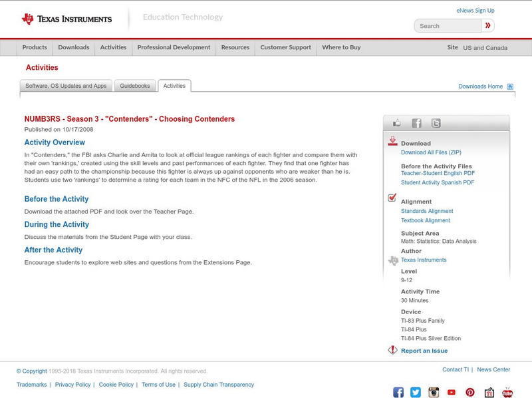
Task: Submit search with the red arrow button
Action: [487, 25]
